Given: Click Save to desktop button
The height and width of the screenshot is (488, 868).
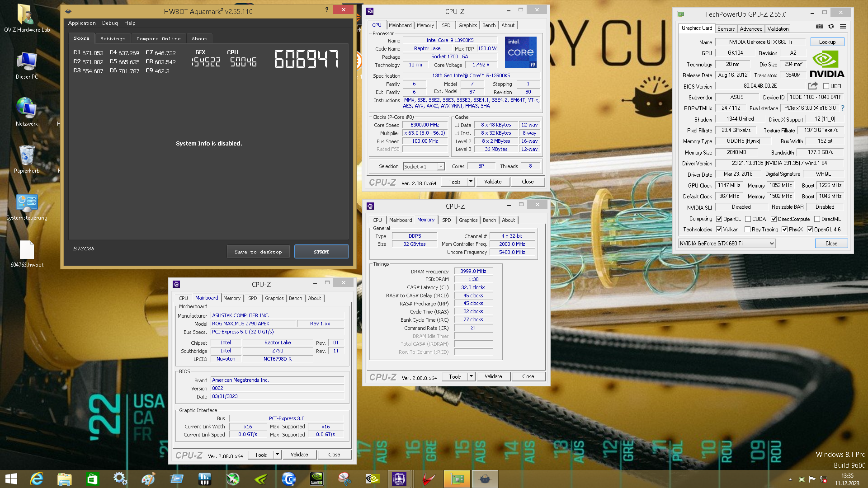Looking at the screenshot, I should coord(258,252).
